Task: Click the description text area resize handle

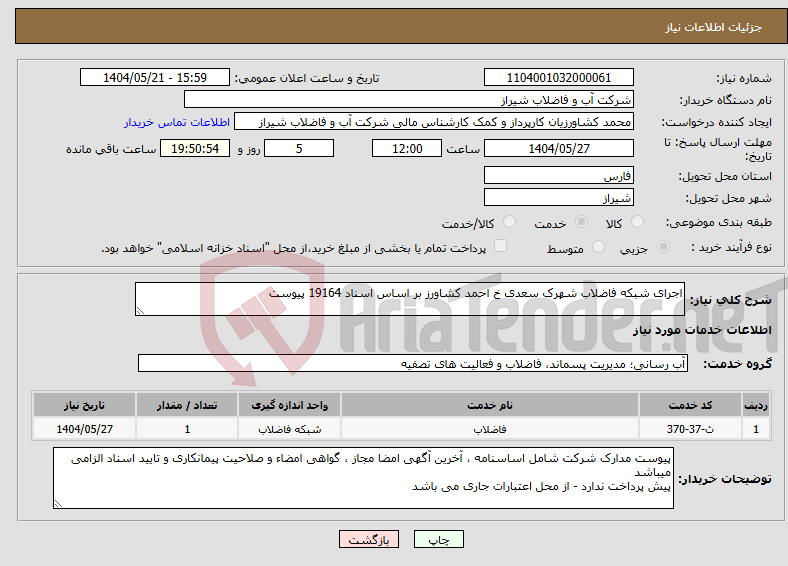Action: tap(140, 311)
